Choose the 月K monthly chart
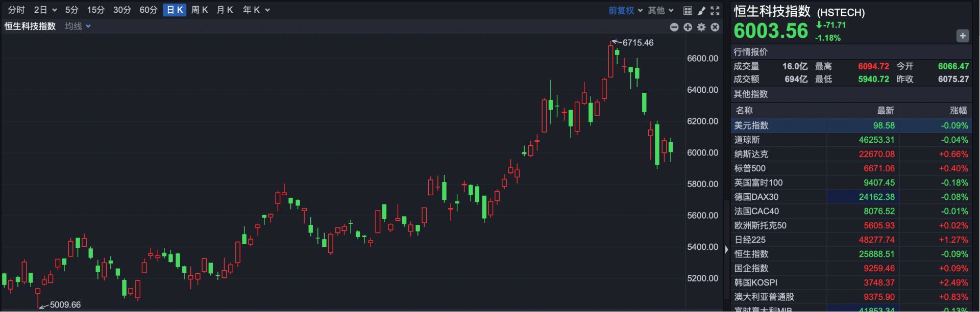Screen dimensions: 980x312 click(x=225, y=10)
